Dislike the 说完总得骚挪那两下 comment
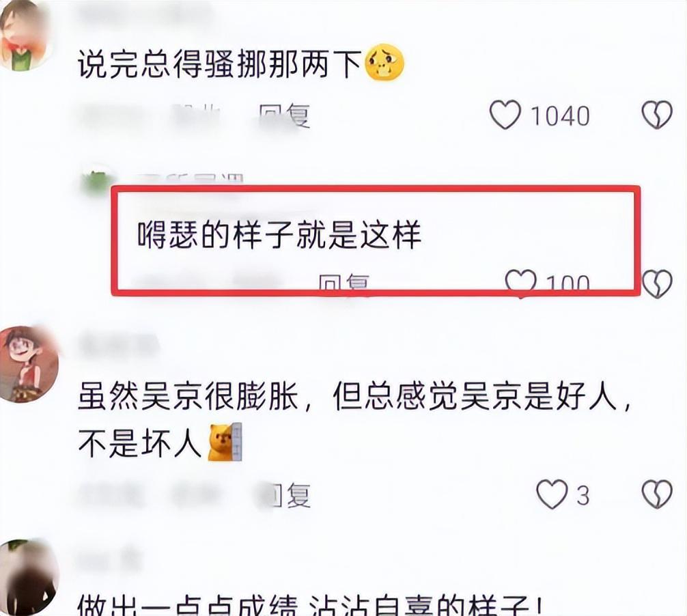 pyautogui.click(x=657, y=115)
